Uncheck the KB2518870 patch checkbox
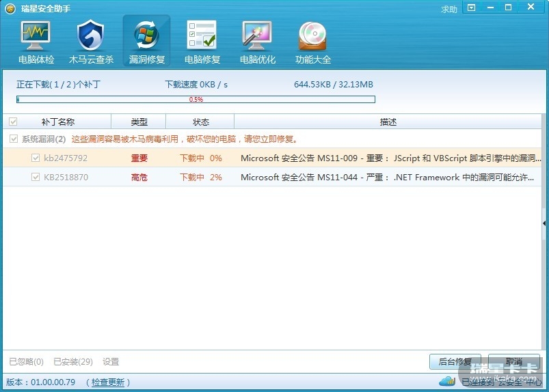This screenshot has height=392, width=549. 36,177
